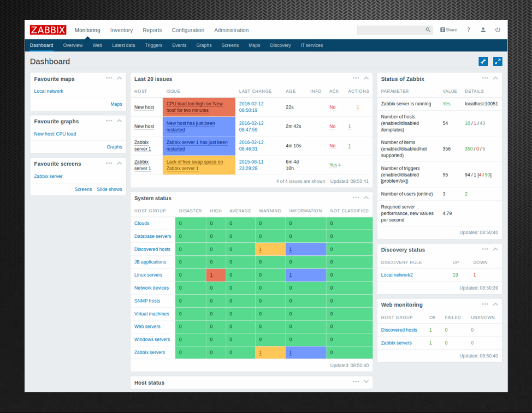
Task: Collapse the Discovery status widget
Action: pos(495,249)
